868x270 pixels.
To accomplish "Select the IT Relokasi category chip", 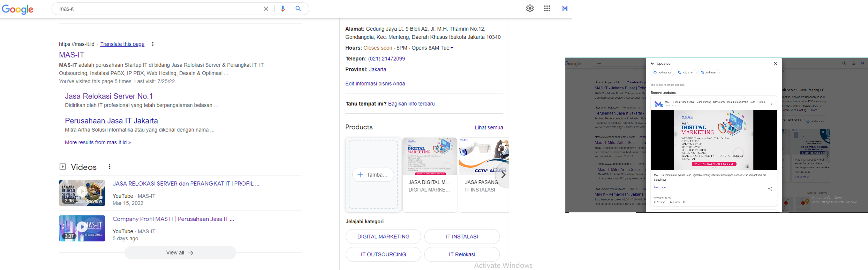I will coord(462,254).
